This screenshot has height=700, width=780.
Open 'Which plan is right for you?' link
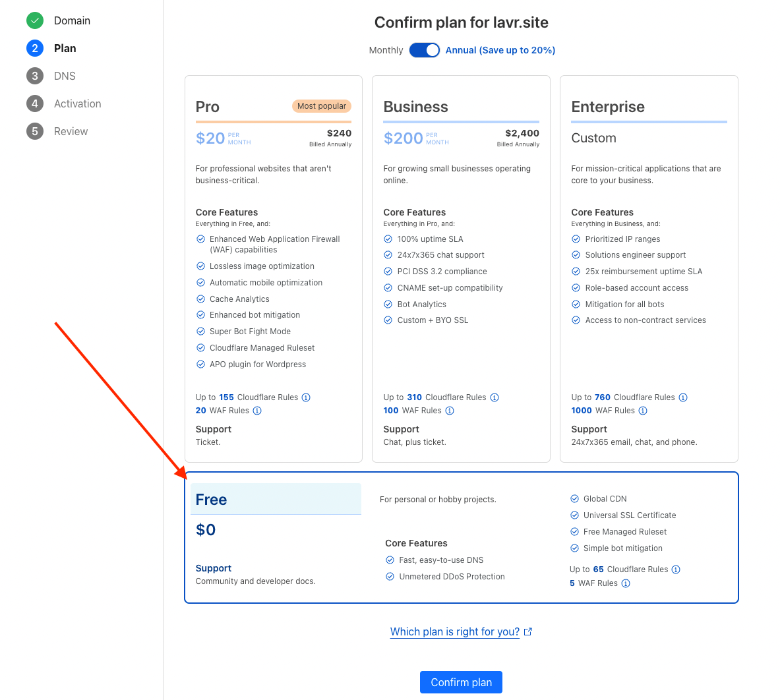[455, 631]
